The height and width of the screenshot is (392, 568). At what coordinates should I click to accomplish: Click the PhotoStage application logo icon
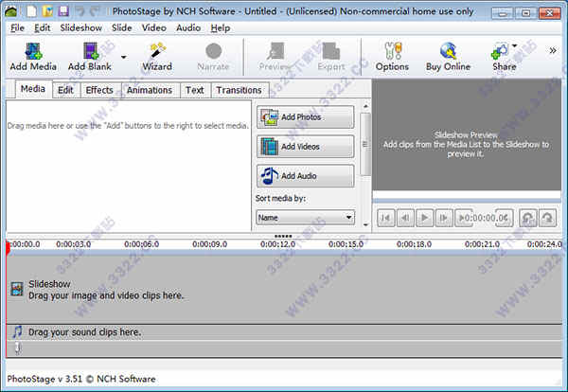[10, 11]
